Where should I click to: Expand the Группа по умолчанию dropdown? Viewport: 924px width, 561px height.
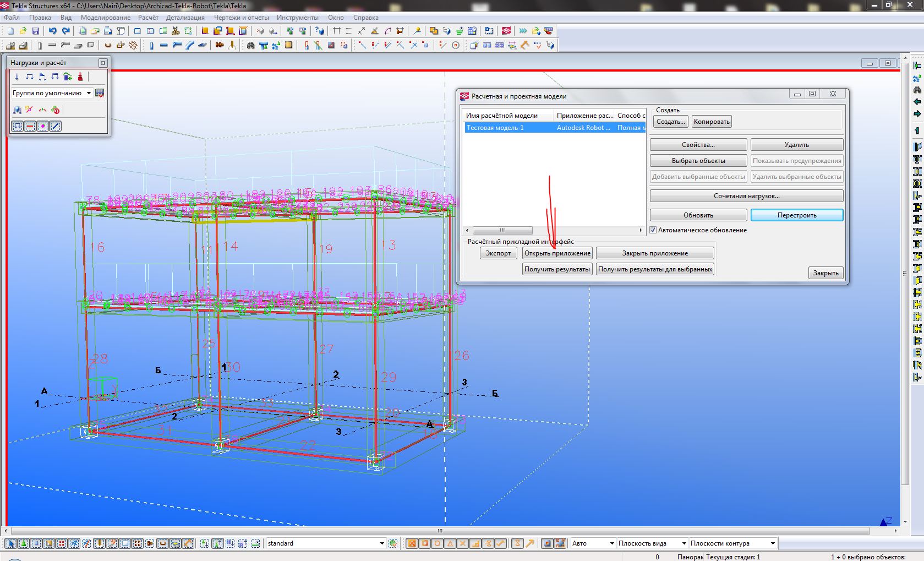[89, 93]
